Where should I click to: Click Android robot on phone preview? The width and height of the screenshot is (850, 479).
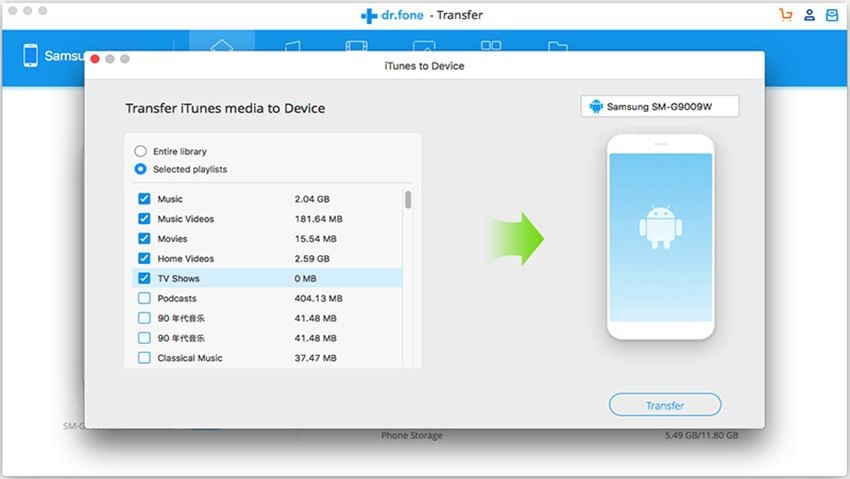click(660, 227)
